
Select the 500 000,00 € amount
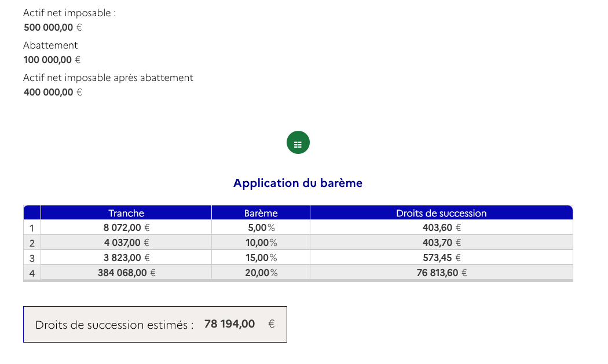(53, 28)
